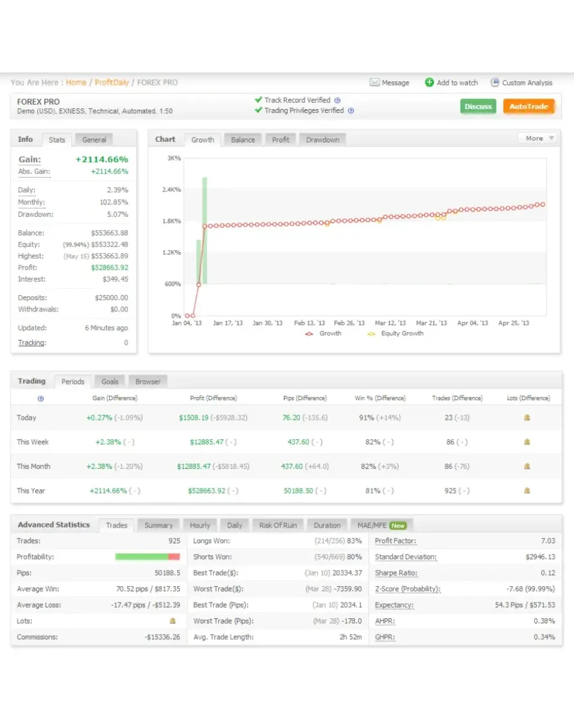
Task: Click the help icon in Trading table header
Action: (x=41, y=398)
